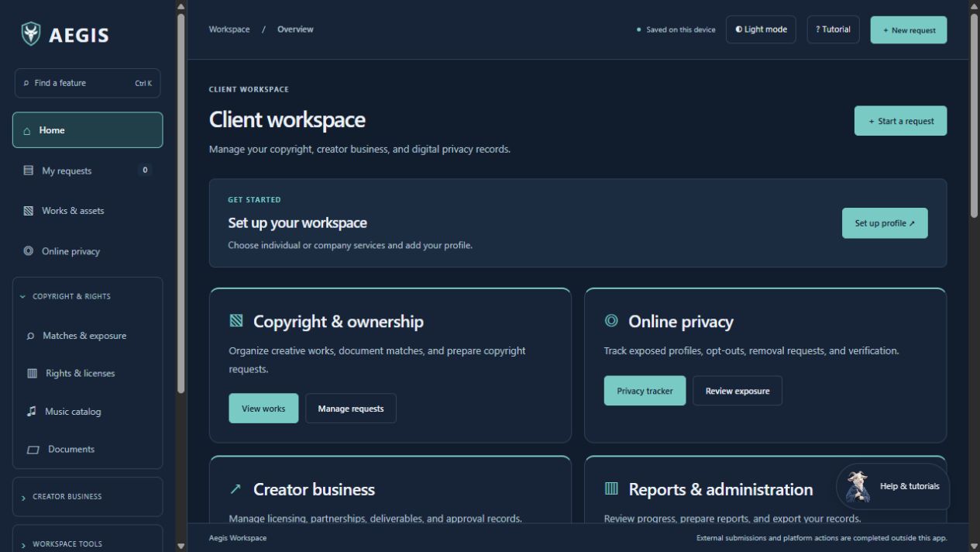Click the Ctrl K shortcut hint
The height and width of the screenshot is (552, 980).
143,83
